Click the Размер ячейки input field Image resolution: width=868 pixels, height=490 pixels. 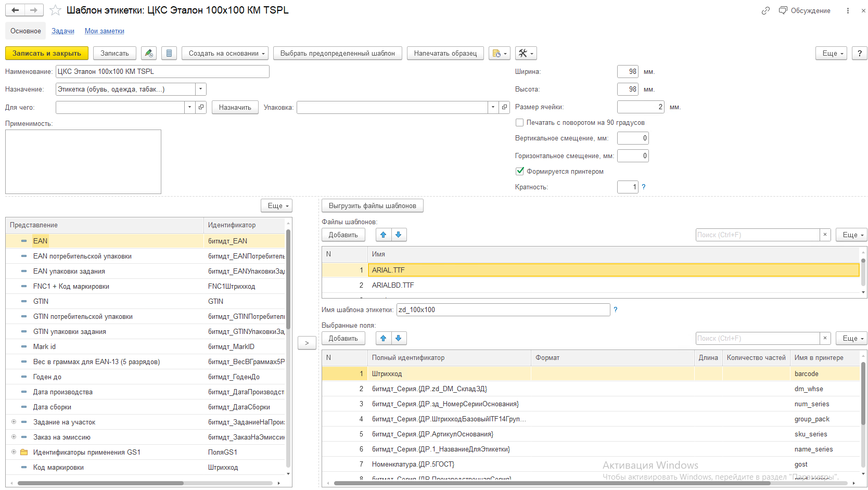coord(641,107)
